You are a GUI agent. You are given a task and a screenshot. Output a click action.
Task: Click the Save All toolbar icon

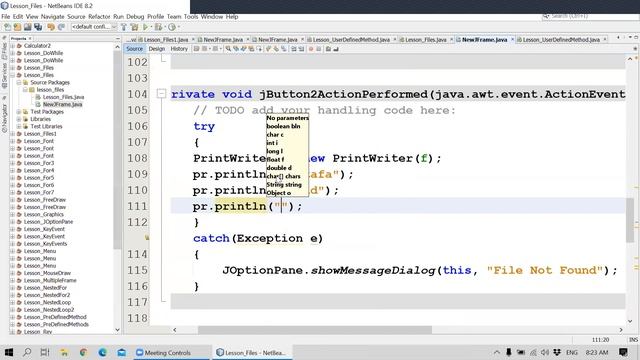(38, 27)
